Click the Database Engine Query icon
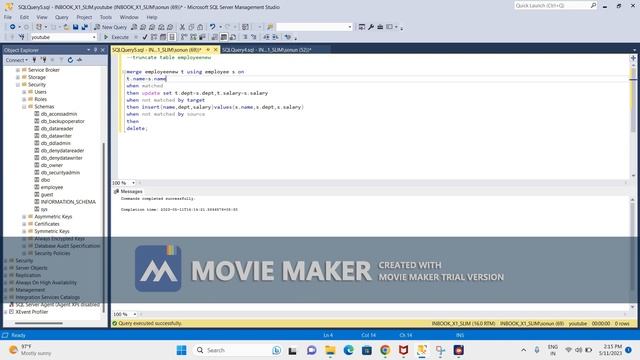 click(134, 27)
